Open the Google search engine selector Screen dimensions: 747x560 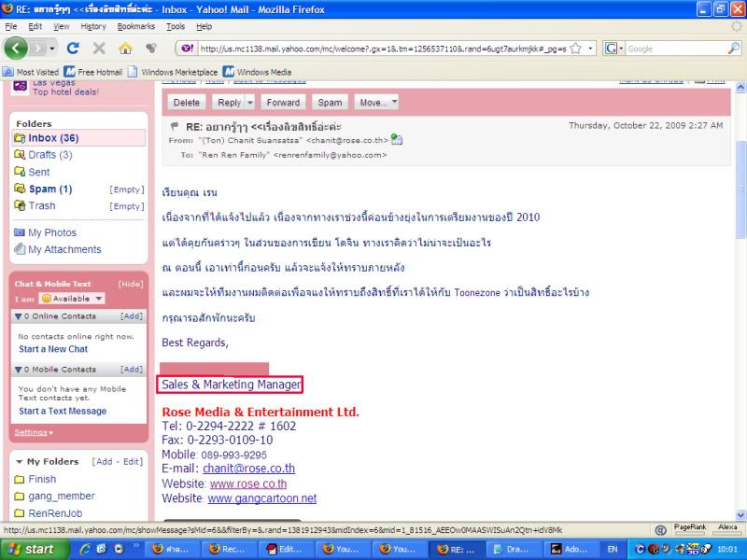(x=613, y=49)
